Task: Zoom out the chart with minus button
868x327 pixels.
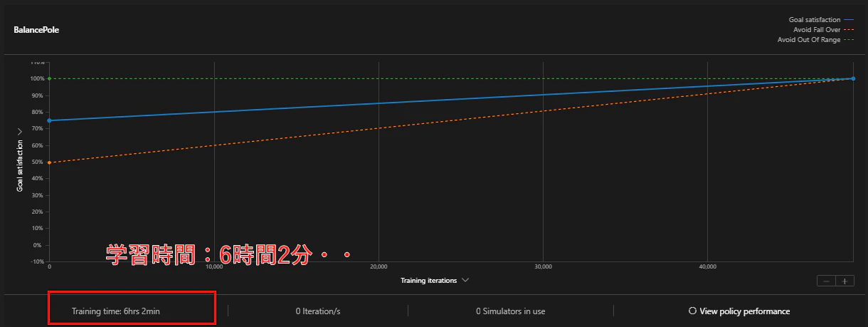Action: tap(826, 281)
